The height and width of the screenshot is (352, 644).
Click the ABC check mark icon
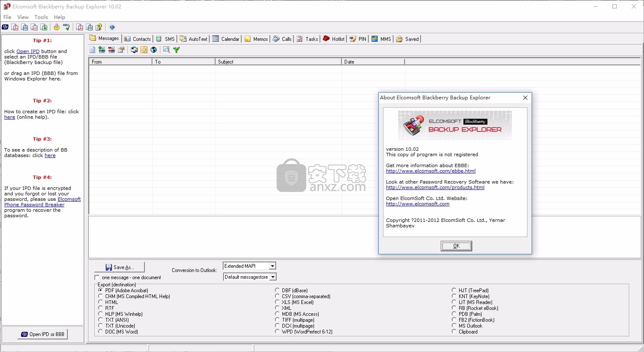pyautogui.click(x=67, y=27)
